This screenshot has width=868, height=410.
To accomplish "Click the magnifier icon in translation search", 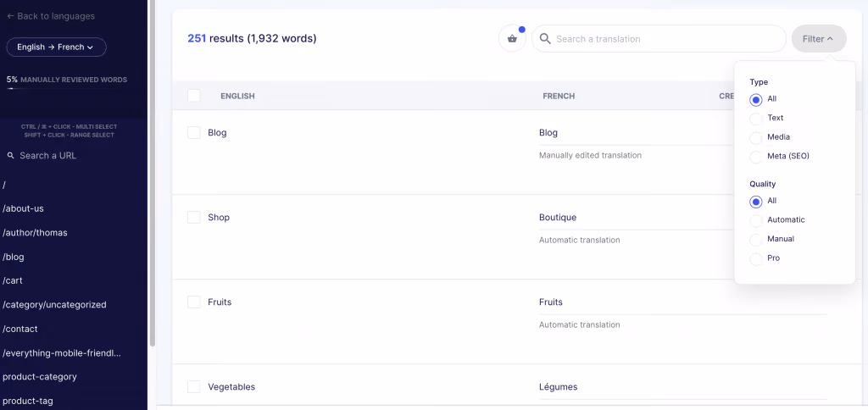I will 545,39.
